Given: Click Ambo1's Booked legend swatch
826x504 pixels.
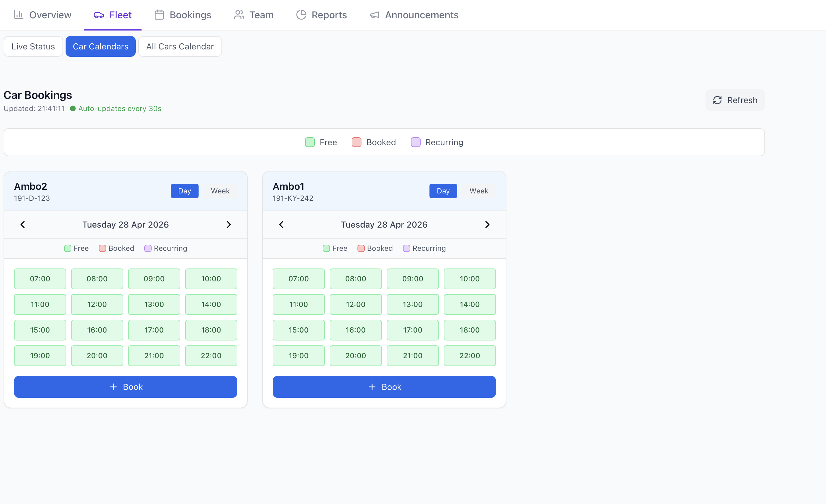Looking at the screenshot, I should tap(361, 248).
